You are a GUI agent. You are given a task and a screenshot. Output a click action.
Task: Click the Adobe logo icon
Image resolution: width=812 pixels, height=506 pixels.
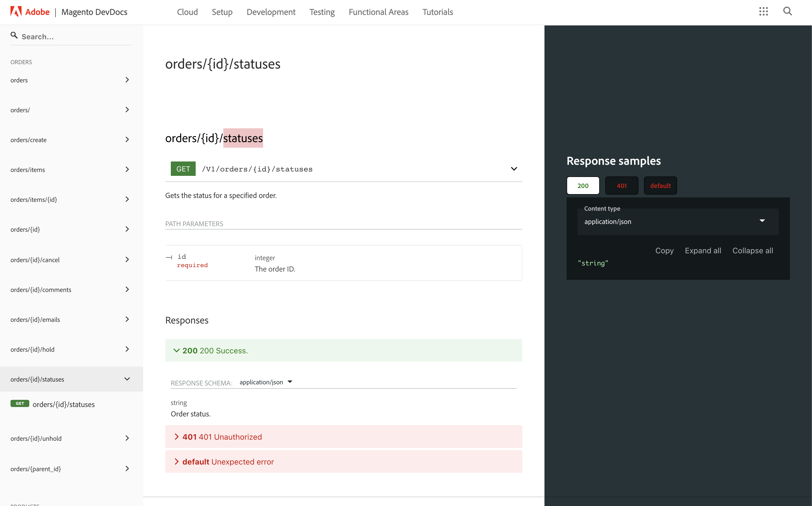pyautogui.click(x=16, y=12)
